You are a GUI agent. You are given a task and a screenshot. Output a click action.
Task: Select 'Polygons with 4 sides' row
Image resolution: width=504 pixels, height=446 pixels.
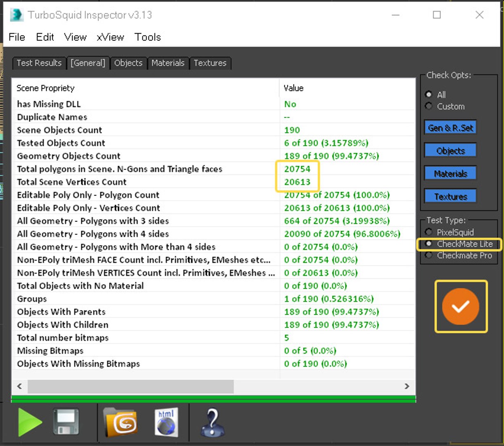[x=213, y=234]
